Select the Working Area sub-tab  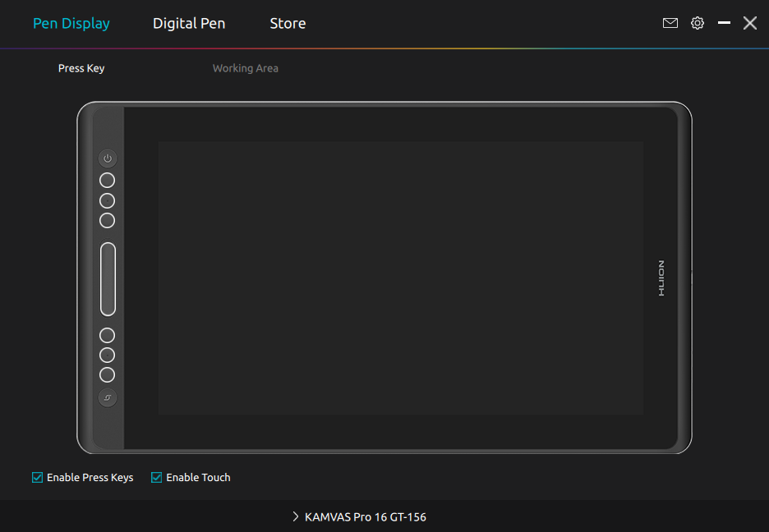pos(245,68)
